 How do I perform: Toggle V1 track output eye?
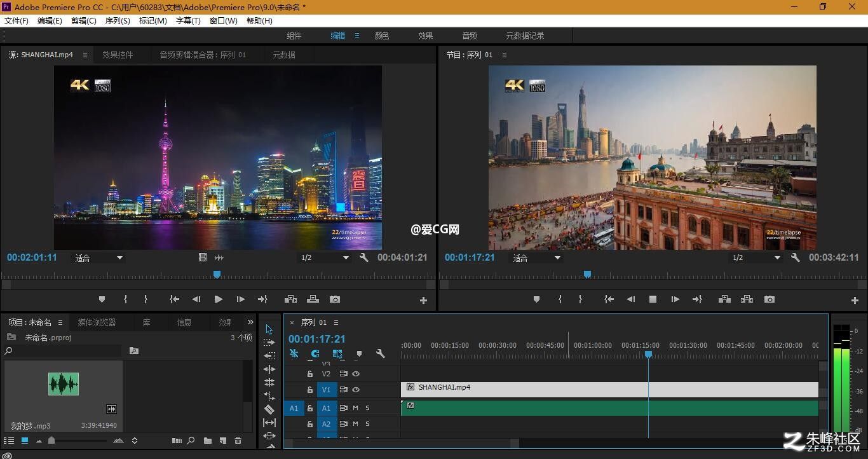pos(356,390)
